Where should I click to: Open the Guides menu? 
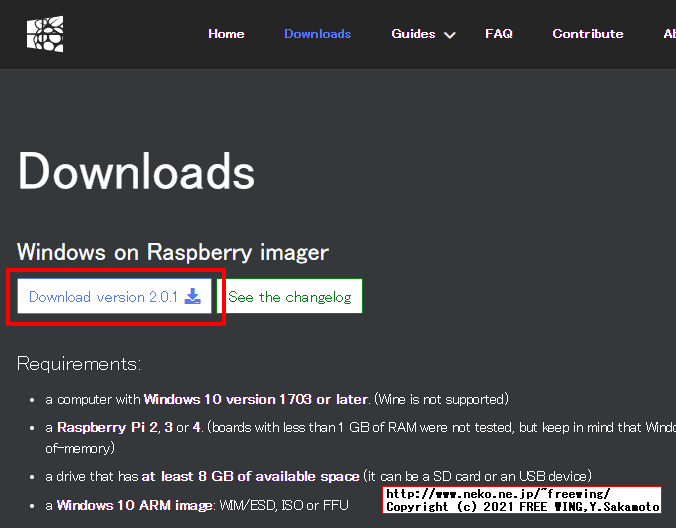(413, 34)
